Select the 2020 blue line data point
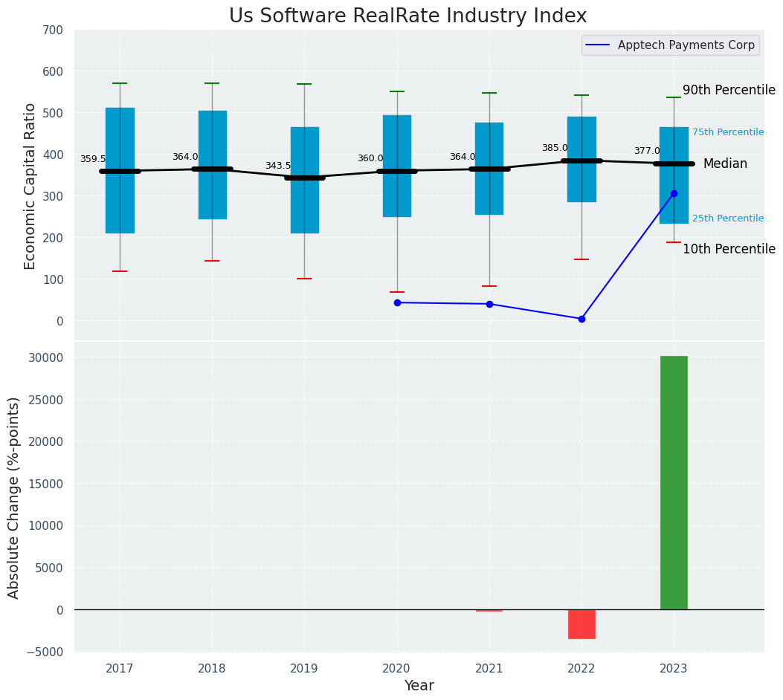783x700 pixels. coord(397,302)
